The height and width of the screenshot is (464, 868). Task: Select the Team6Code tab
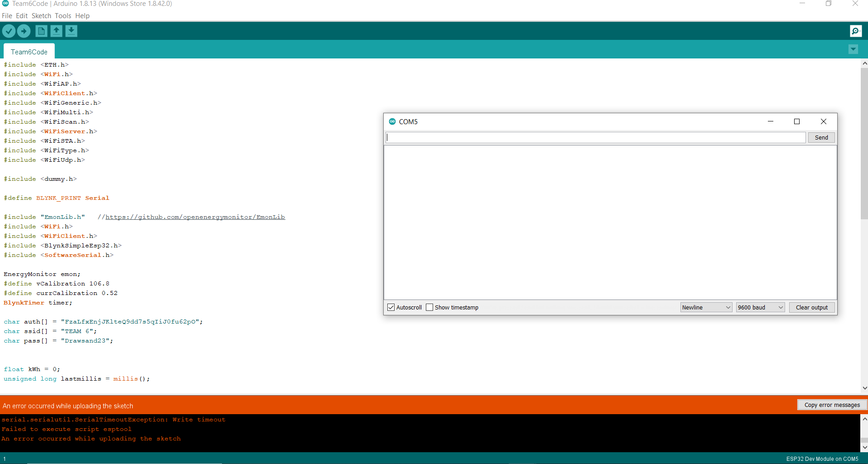point(29,52)
